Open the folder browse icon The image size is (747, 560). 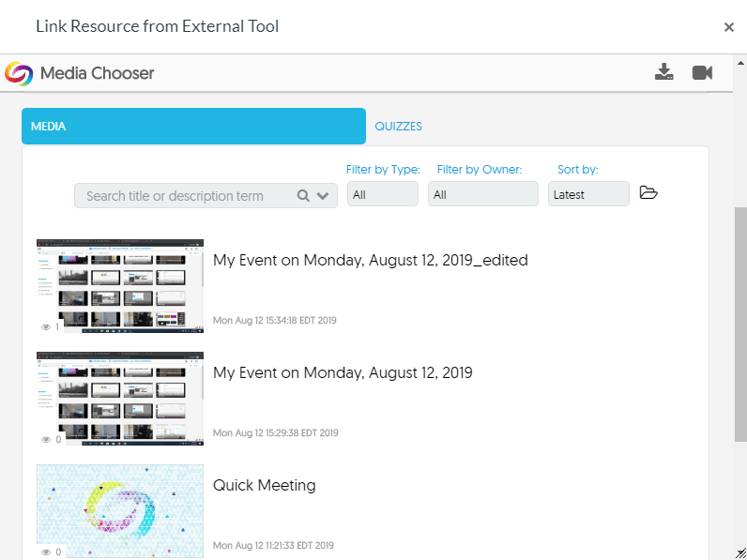648,192
